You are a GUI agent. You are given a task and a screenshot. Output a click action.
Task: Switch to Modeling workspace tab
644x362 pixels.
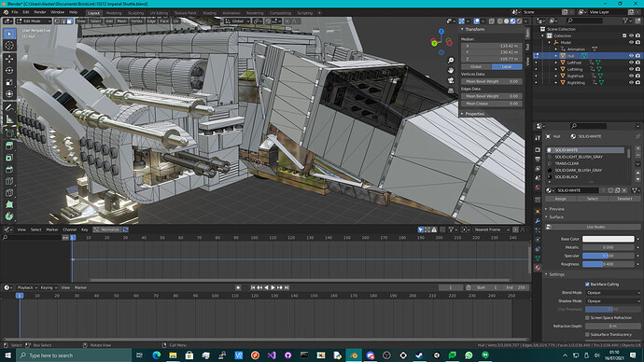point(114,13)
